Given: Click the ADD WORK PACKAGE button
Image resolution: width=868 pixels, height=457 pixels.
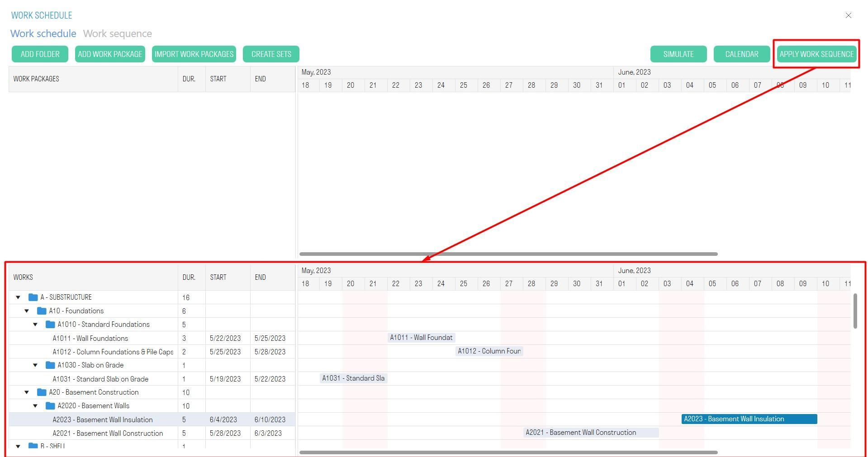Looking at the screenshot, I should click(110, 54).
